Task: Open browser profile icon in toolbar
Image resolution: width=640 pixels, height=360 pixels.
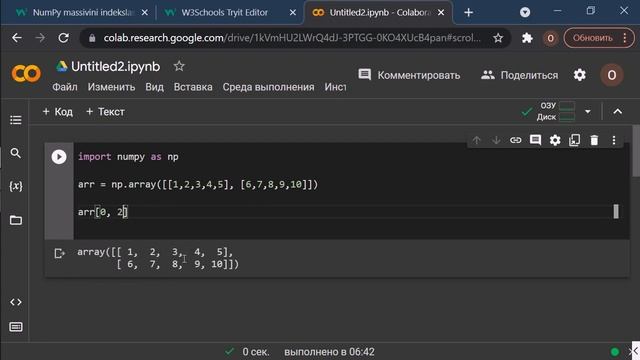Action: [550, 38]
